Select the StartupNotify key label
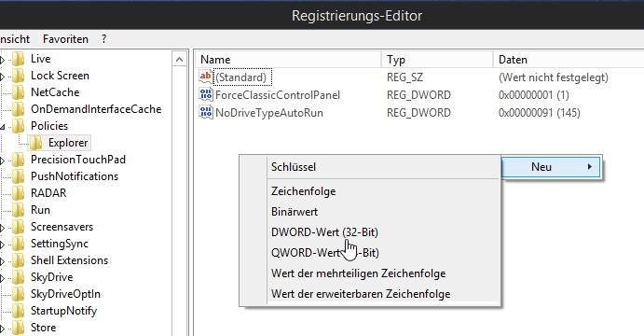Viewport: 644px width, 336px height. [63, 311]
